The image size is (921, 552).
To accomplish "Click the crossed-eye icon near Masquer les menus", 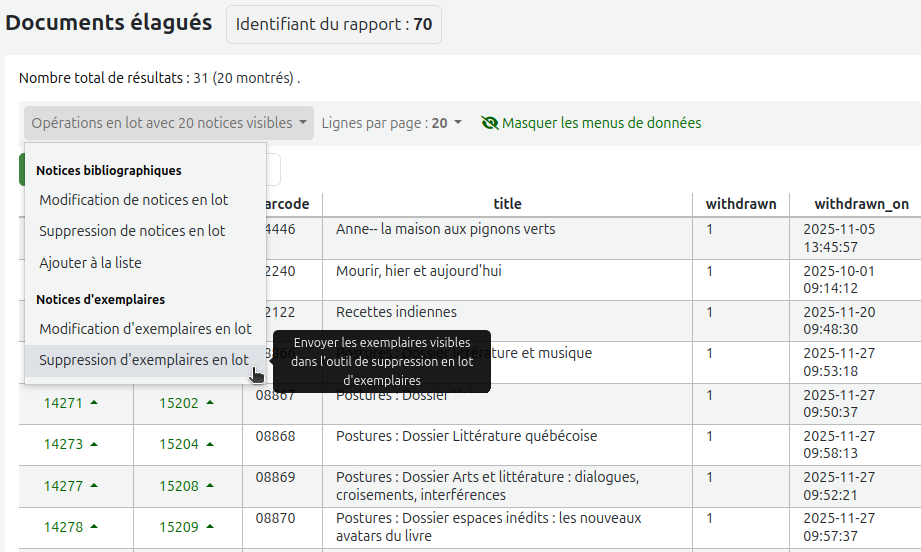I will pyautogui.click(x=489, y=123).
